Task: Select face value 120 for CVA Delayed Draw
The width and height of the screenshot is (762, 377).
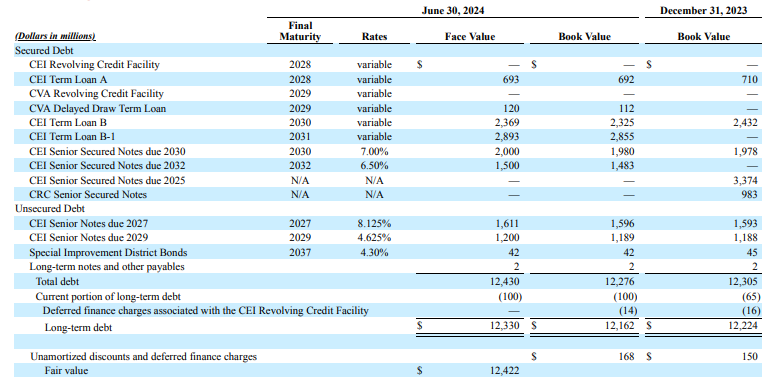Action: (511, 108)
